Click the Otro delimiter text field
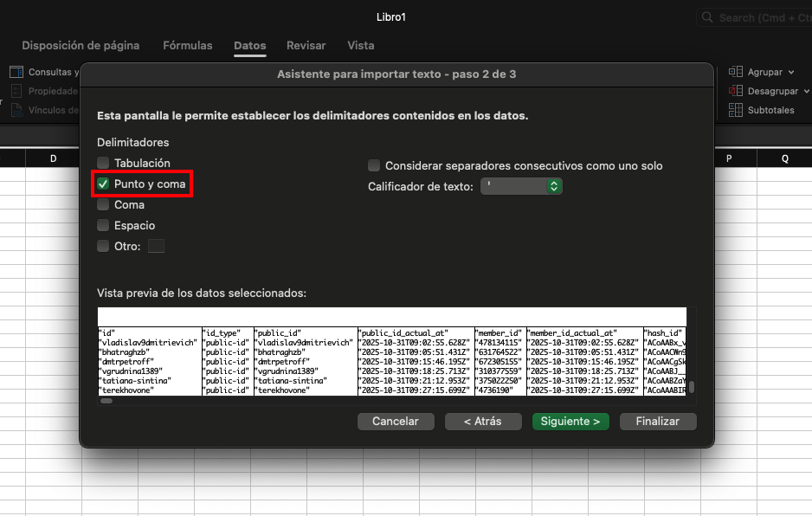Screen dimensions: 812x516 [156, 247]
